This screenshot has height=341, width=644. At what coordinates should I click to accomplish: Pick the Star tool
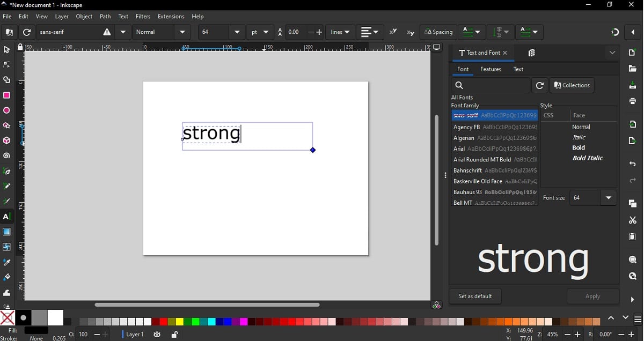(7, 125)
